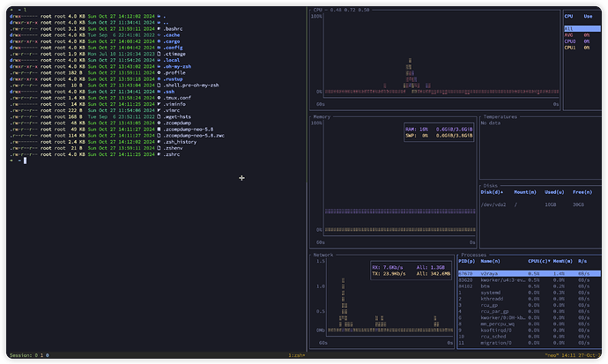Click the gear icon next to .profile

(159, 73)
